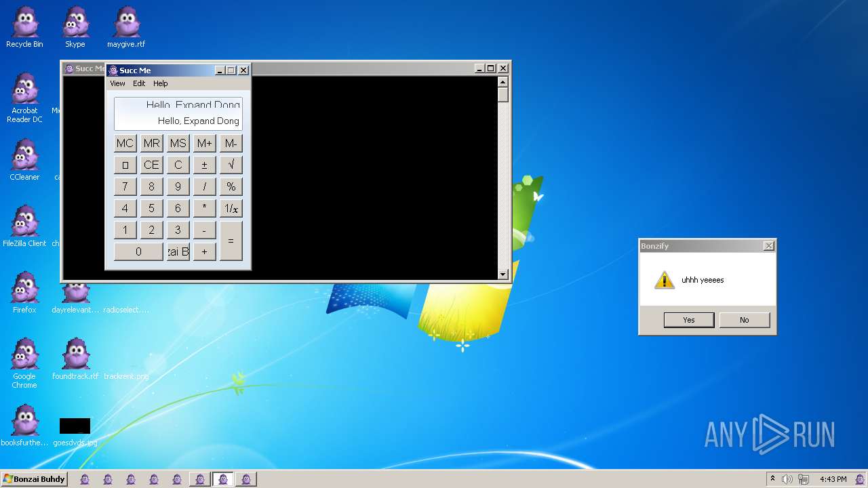The width and height of the screenshot is (868, 488).
Task: Launch Firefox from the desktop
Action: (24, 293)
